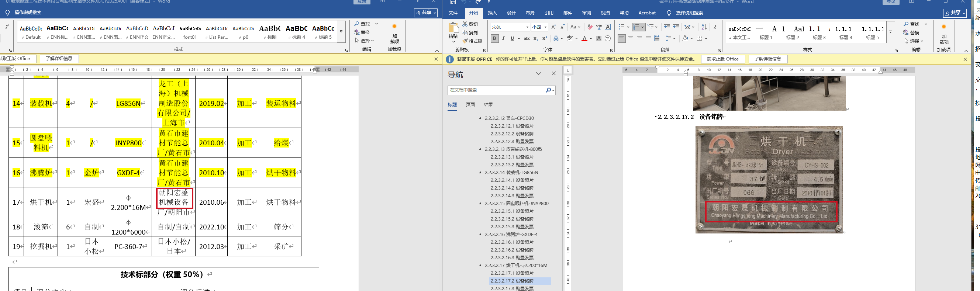Open the 文件 (File) tab

(x=453, y=13)
